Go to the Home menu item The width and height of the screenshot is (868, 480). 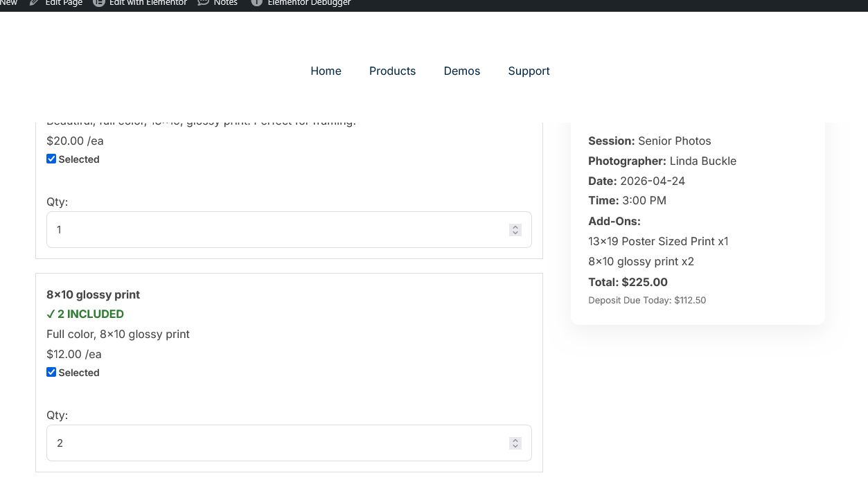326,71
